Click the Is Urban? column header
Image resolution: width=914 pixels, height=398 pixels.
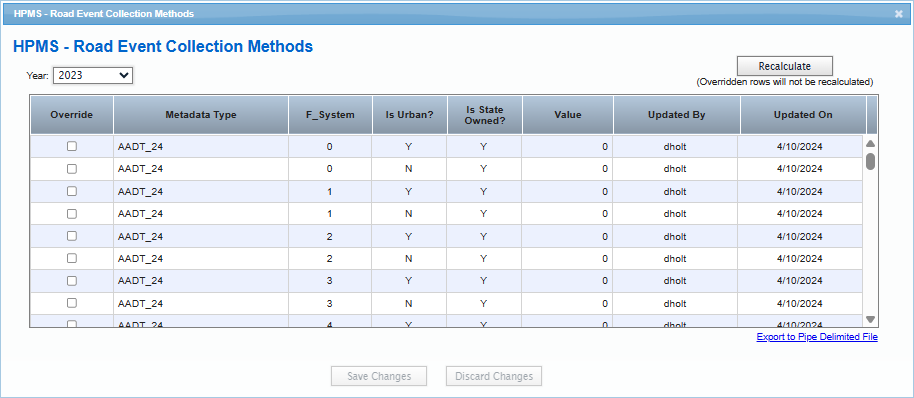tap(410, 115)
